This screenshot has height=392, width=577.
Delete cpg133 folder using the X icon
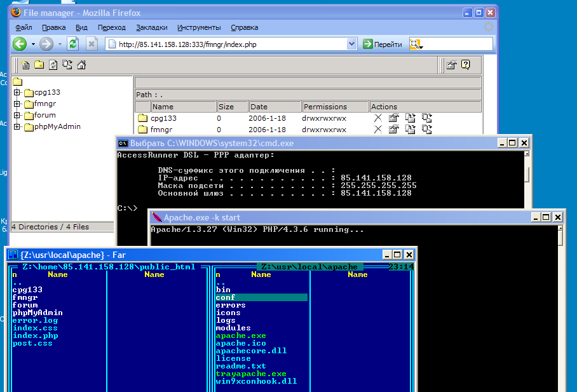click(377, 118)
